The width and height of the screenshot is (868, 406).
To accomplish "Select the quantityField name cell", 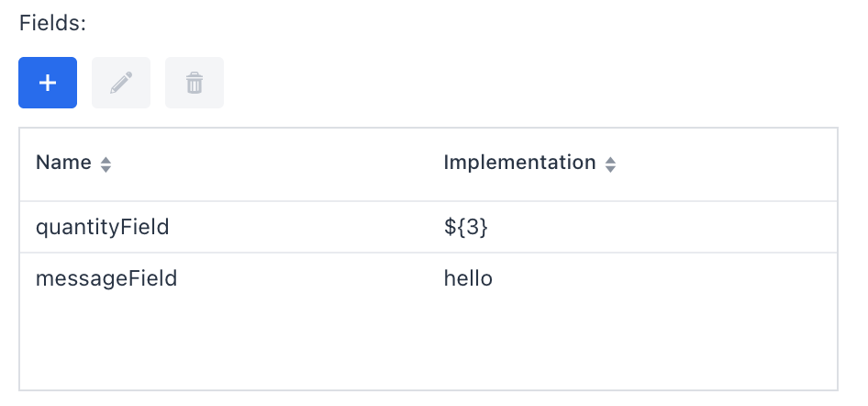I will coord(102,227).
